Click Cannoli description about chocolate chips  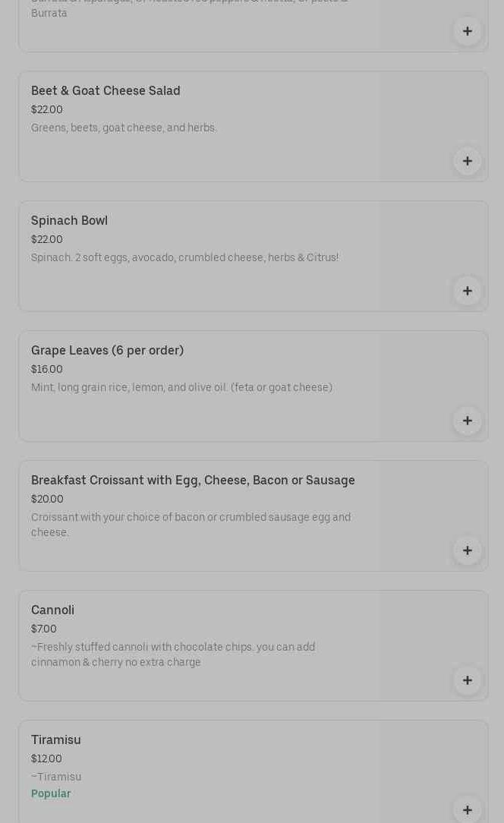173,654
